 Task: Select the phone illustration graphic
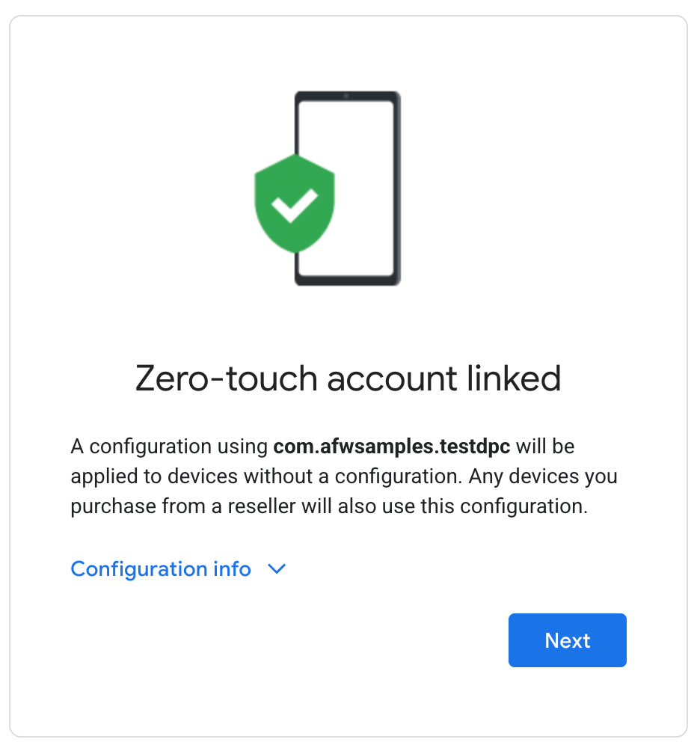(348, 187)
